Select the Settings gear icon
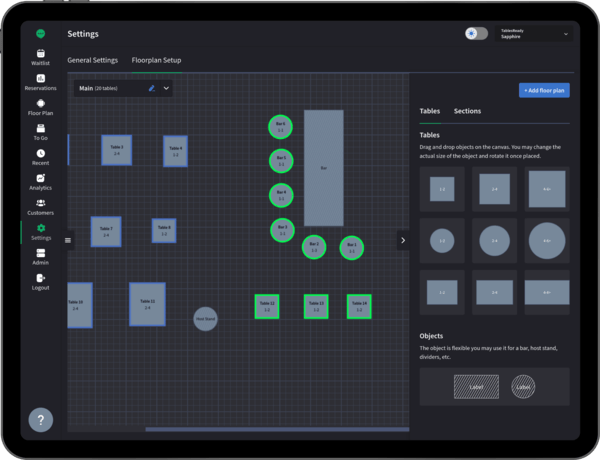This screenshot has width=600, height=460. pos(41,228)
